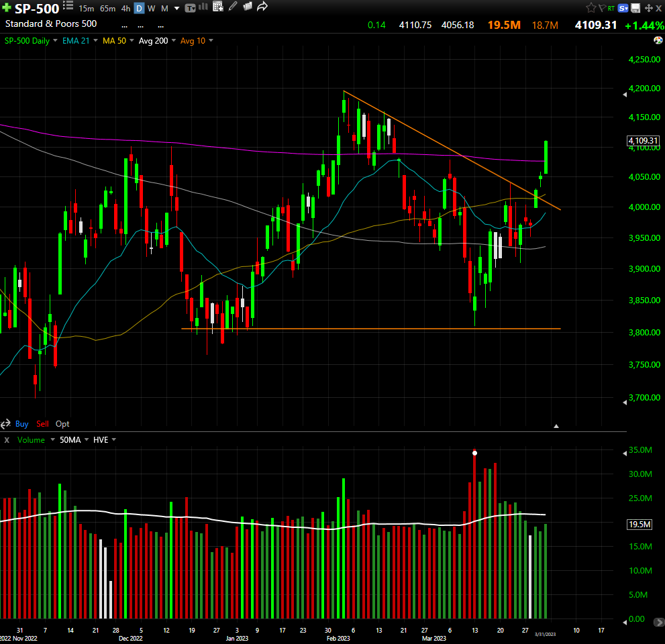Click the swap arrows icon beside Buy
The height and width of the screenshot is (644, 665).
point(5,423)
